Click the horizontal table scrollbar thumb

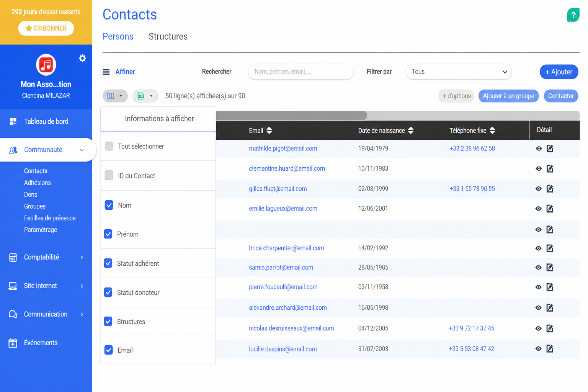click(292, 115)
